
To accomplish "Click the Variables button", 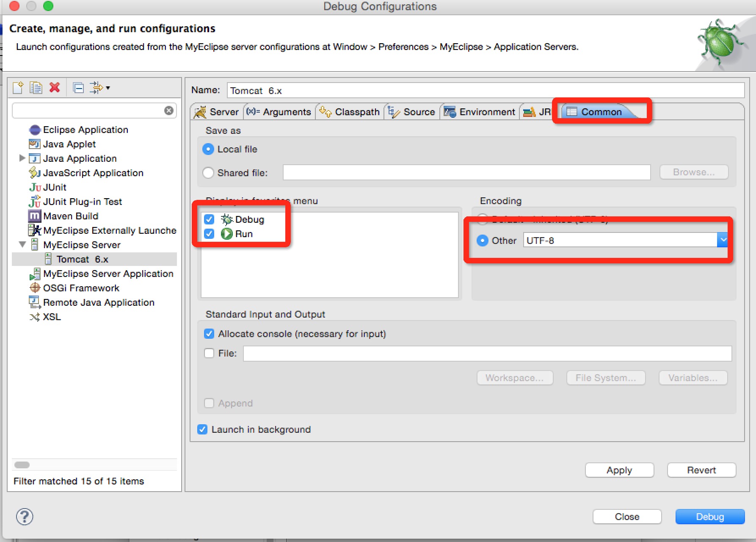I will 693,378.
